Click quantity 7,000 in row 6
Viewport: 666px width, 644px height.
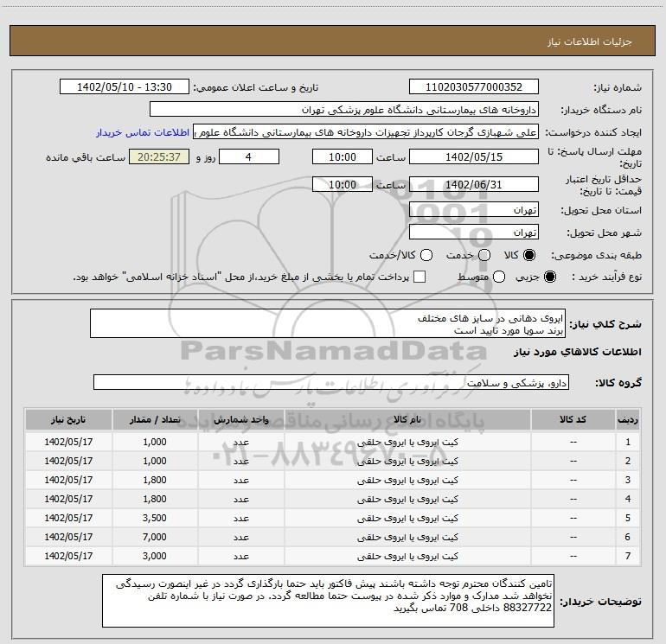click(x=155, y=537)
